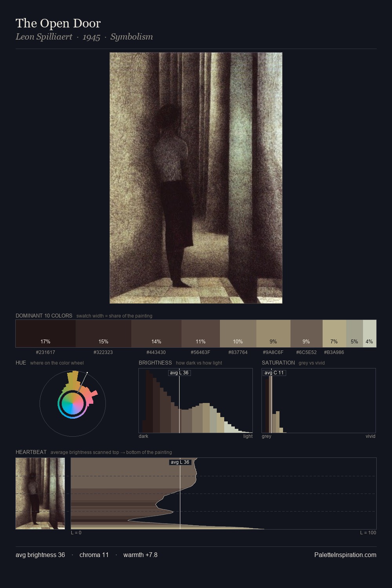Choose the 5% grey-green swatch
The height and width of the screenshot is (588, 392).
(355, 334)
